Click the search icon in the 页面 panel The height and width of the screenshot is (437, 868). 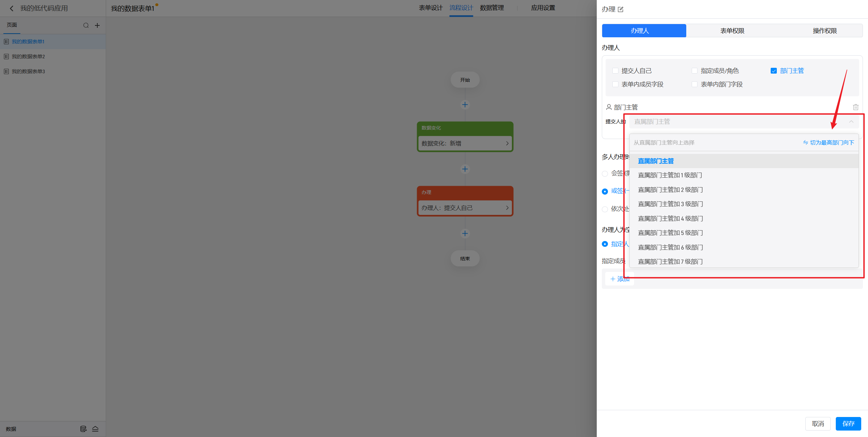(86, 25)
